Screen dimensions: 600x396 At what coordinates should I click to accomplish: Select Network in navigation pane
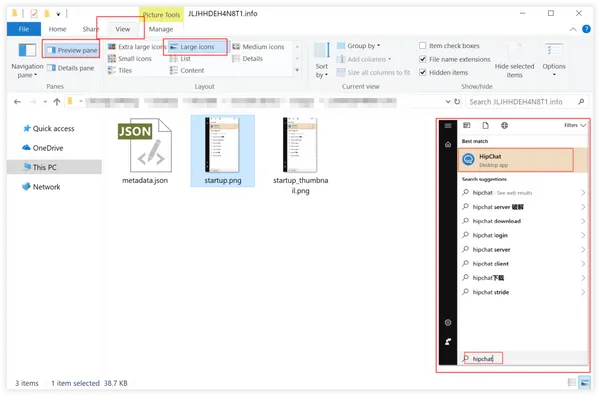pyautogui.click(x=41, y=187)
